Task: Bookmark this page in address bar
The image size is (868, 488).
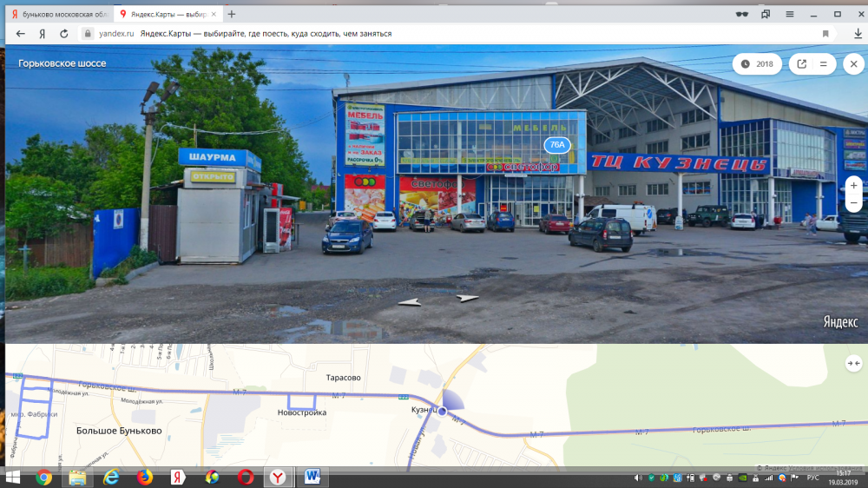Action: point(825,34)
